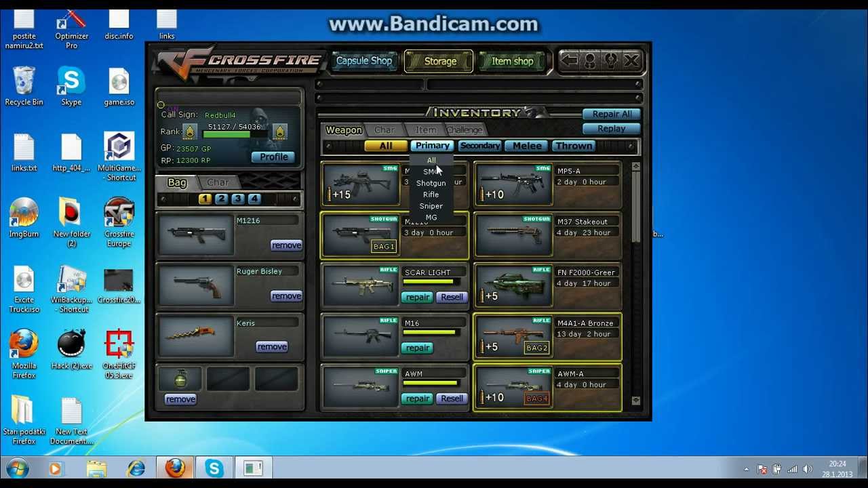Choose All in the Primary dropdown list
Screen dimensions: 868x488
pyautogui.click(x=431, y=161)
